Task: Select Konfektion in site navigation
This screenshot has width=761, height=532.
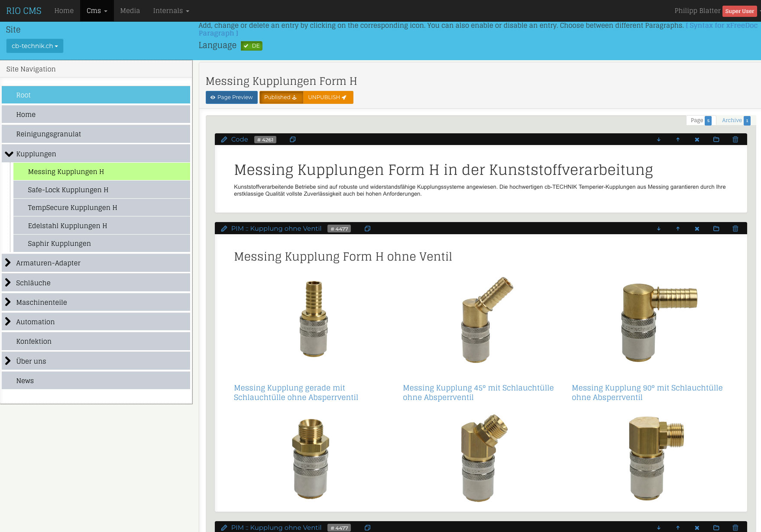Action: 96,341
